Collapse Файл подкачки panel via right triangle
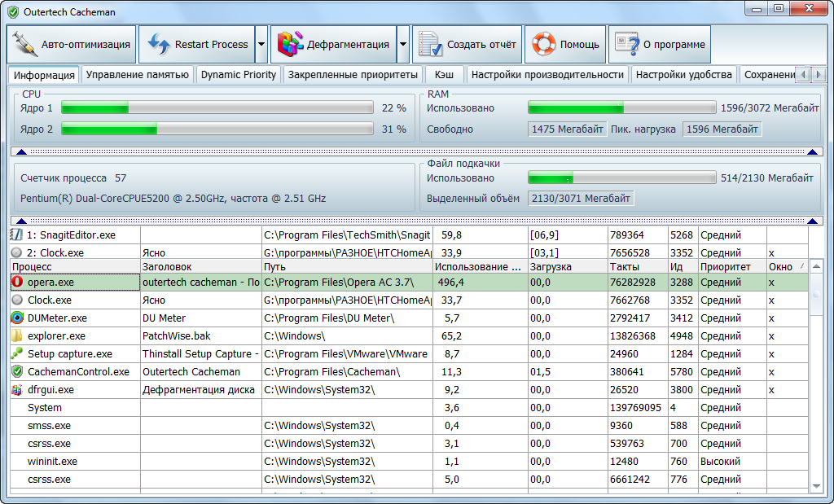The image size is (834, 504). (x=812, y=221)
